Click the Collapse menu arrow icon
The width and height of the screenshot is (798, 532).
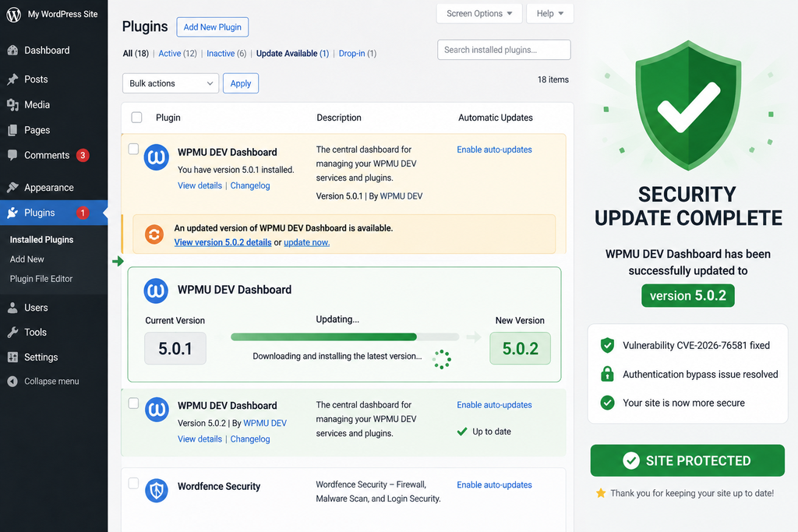pos(12,382)
